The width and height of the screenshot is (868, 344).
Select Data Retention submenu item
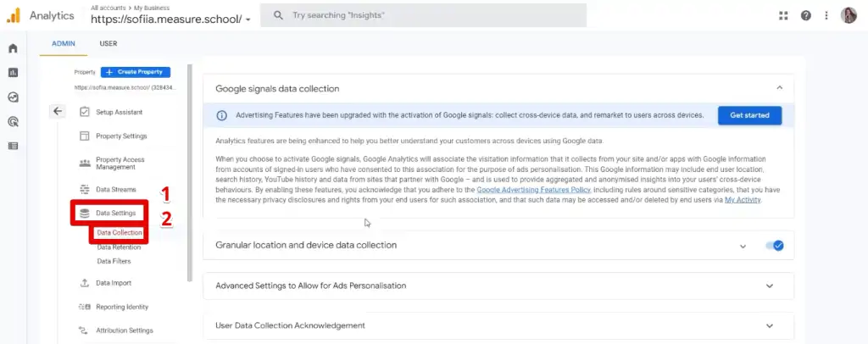coord(119,247)
